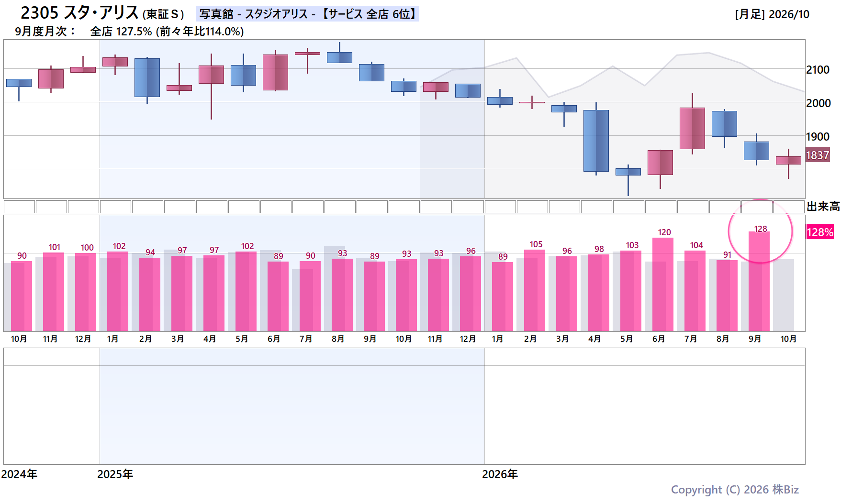The height and width of the screenshot is (504, 852).
Task: Click the 1837 current price label
Action: pyautogui.click(x=818, y=155)
